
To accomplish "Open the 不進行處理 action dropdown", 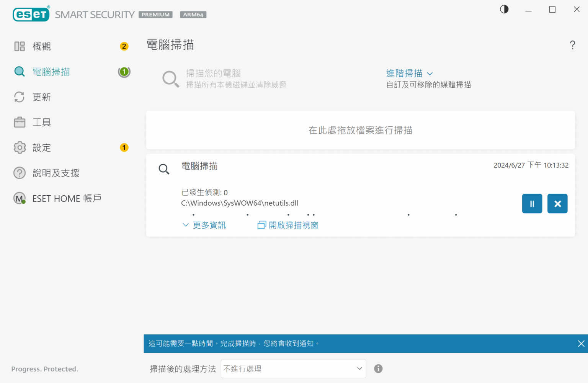I will click(293, 368).
